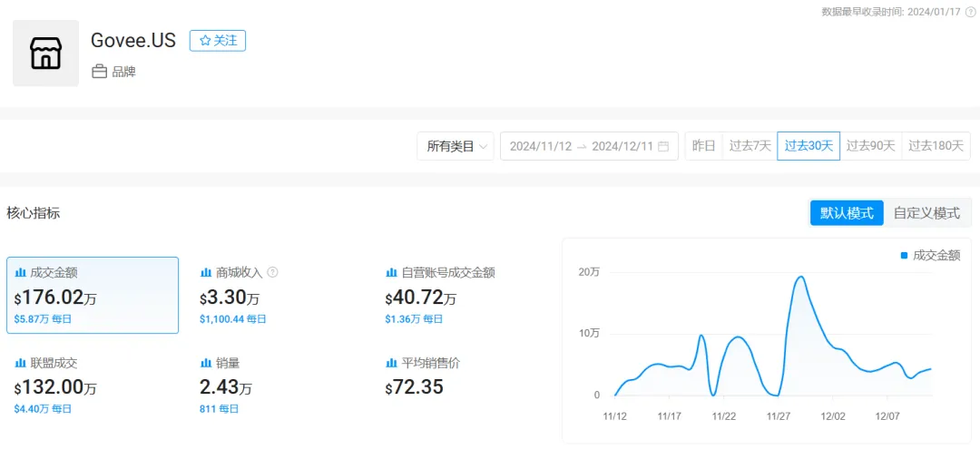
Task: Click the bar chart icon beside 自营账号成交金额
Action: click(391, 273)
